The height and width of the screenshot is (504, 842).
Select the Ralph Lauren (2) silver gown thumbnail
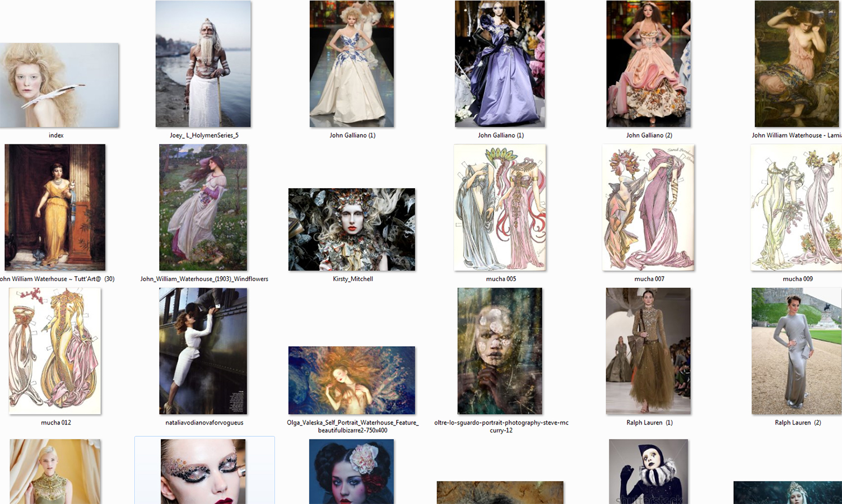796,351
